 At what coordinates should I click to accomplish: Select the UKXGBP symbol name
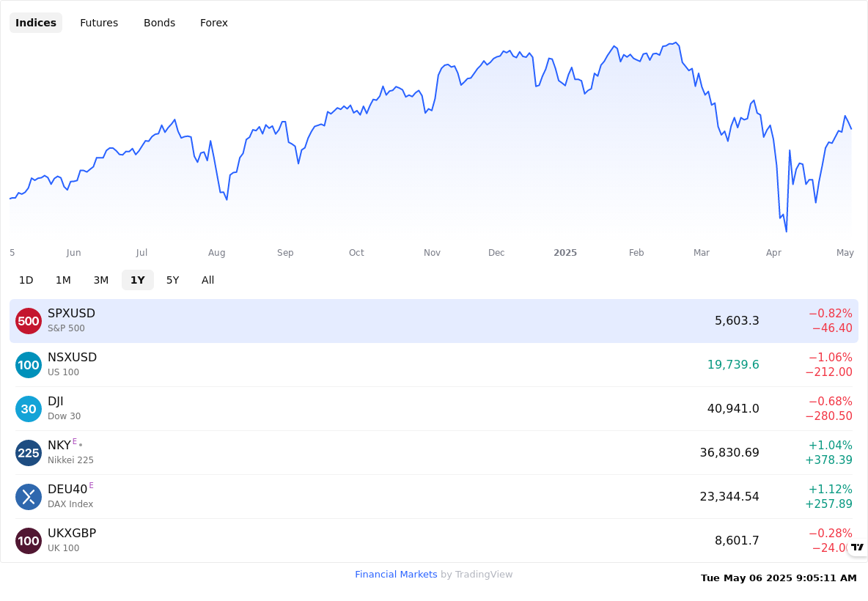(72, 533)
